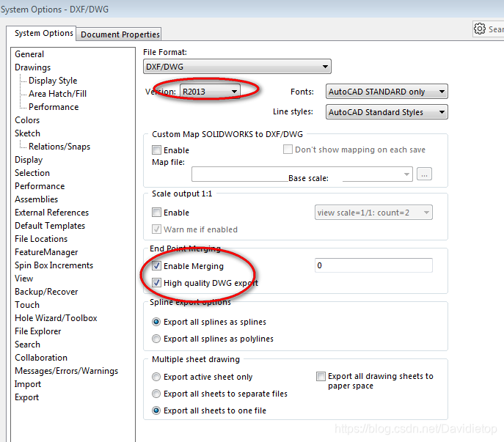Enable Custom Map SOLIDWORKS to DXF/DWG
504x442 pixels.
click(156, 150)
